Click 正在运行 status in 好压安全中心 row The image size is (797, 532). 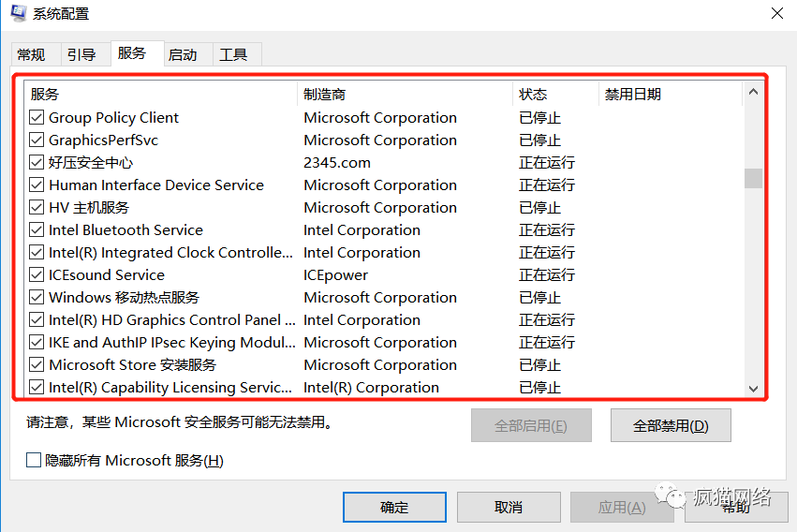pyautogui.click(x=547, y=163)
